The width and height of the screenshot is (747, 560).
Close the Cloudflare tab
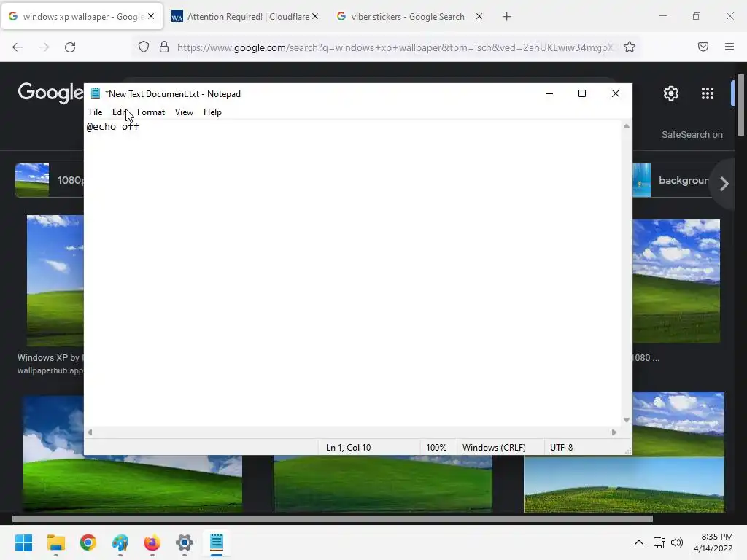315,16
